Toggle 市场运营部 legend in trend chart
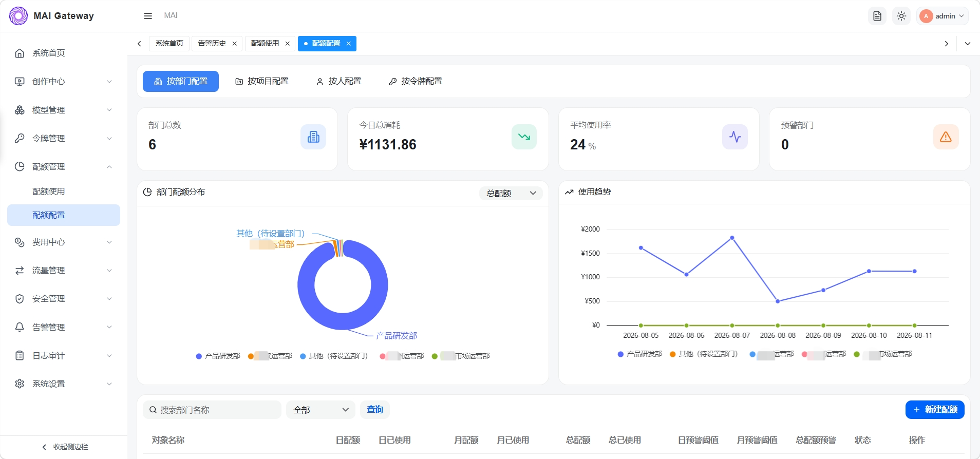Viewport: 980px width, 459px height. tap(883, 354)
